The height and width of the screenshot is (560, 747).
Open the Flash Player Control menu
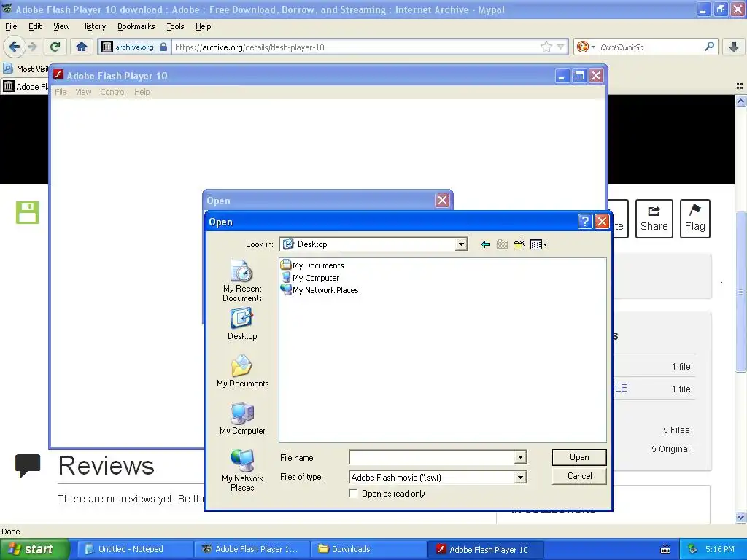coord(113,92)
